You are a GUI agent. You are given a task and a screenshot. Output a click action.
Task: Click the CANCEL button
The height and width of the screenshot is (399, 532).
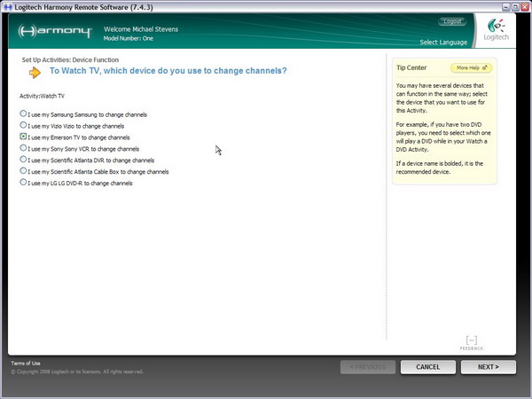[x=428, y=367]
